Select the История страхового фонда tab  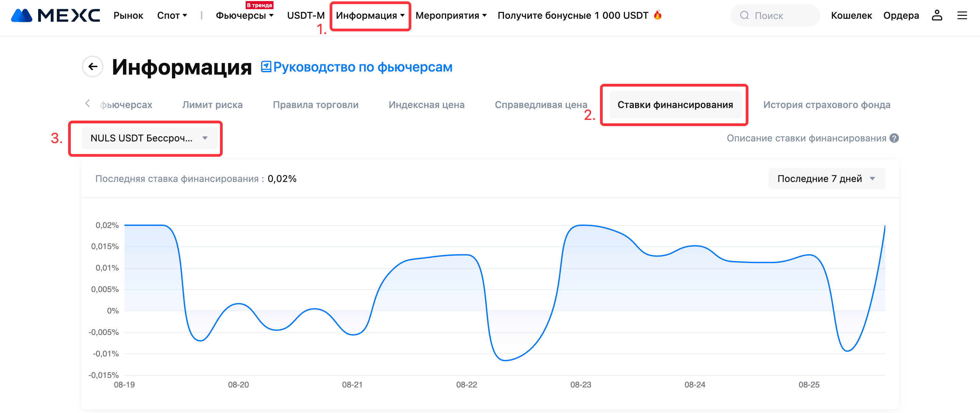coord(827,105)
